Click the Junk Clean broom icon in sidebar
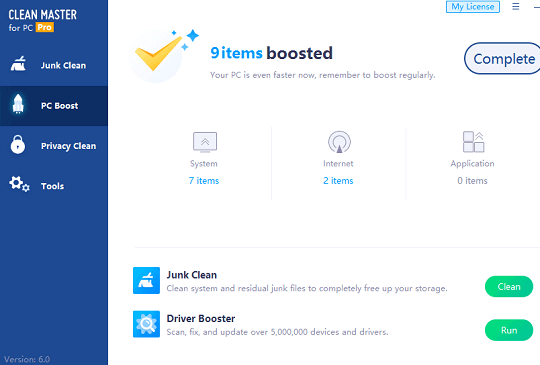 [x=18, y=64]
